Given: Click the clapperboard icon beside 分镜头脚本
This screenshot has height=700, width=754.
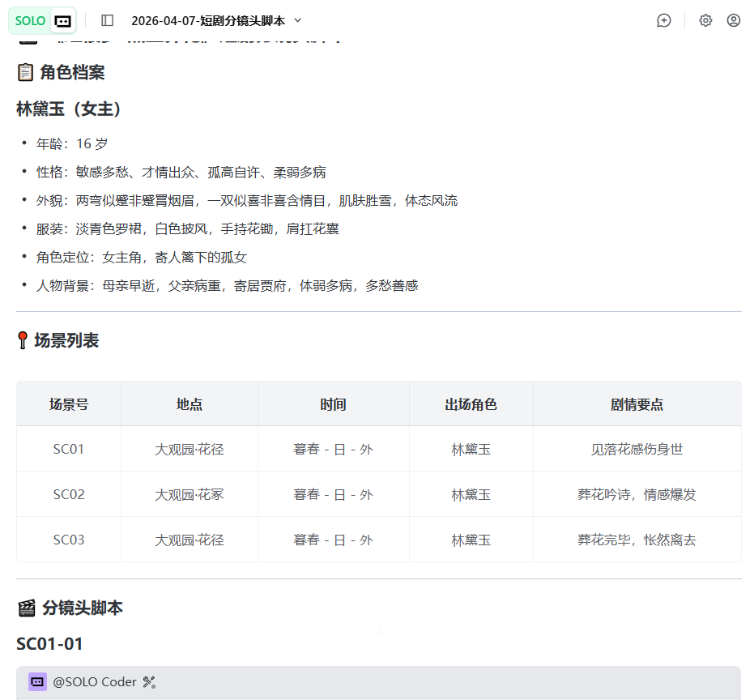Looking at the screenshot, I should point(27,608).
